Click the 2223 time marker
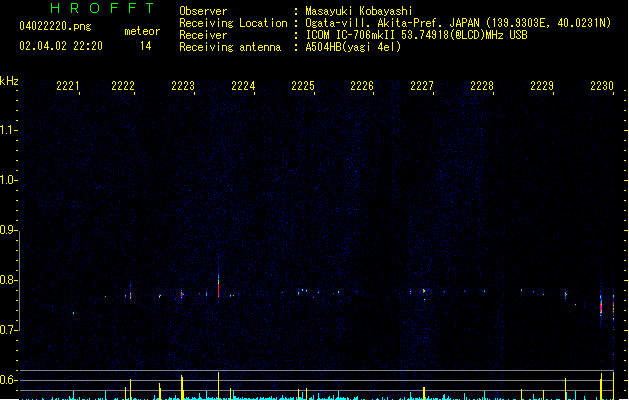Screen dimensions: 629x400 (x=183, y=86)
